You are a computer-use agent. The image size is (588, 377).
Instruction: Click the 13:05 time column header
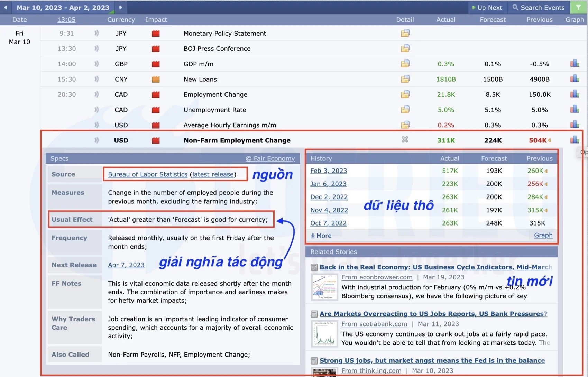pyautogui.click(x=66, y=20)
